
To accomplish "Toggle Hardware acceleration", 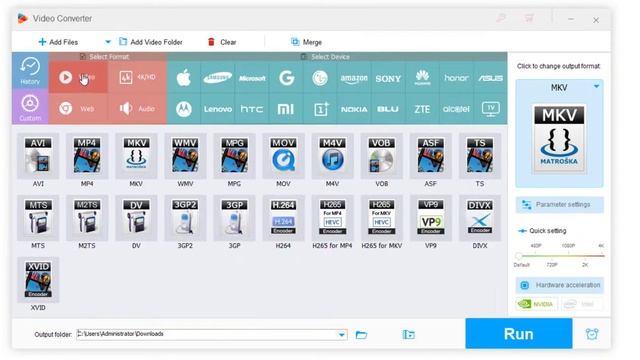I will click(x=560, y=285).
